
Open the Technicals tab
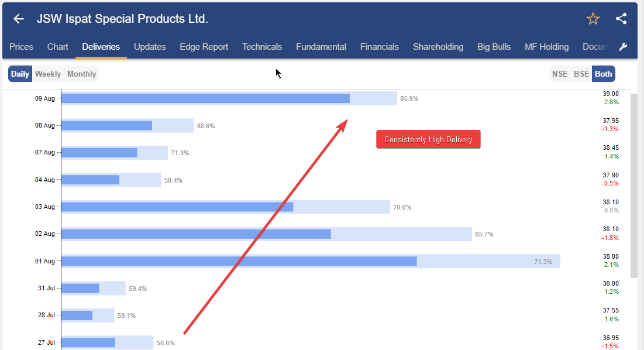(262, 47)
